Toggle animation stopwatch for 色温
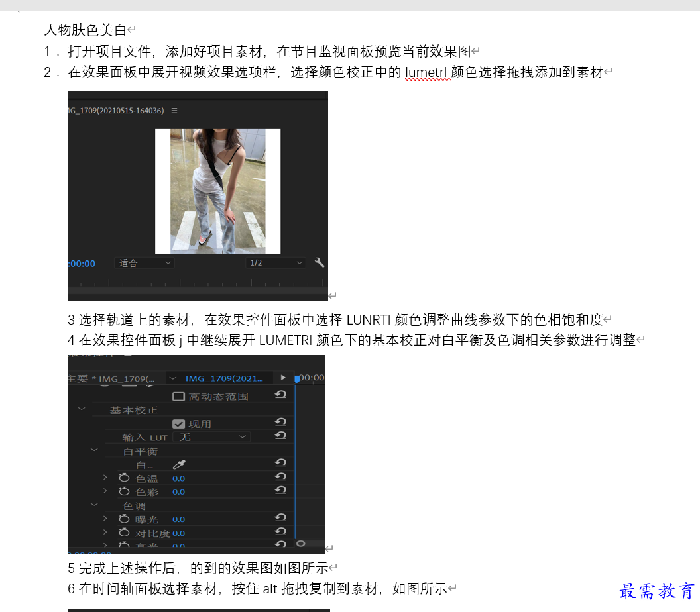700x612 pixels. point(124,478)
